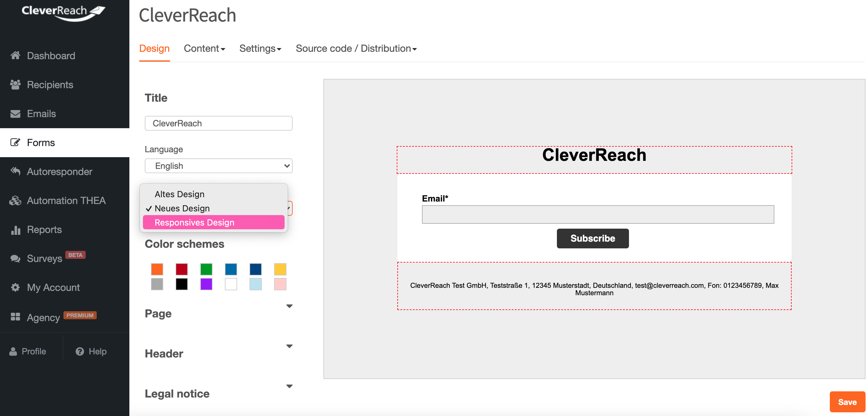Click the Recipients people icon
This screenshot has width=868, height=416.
click(x=15, y=84)
